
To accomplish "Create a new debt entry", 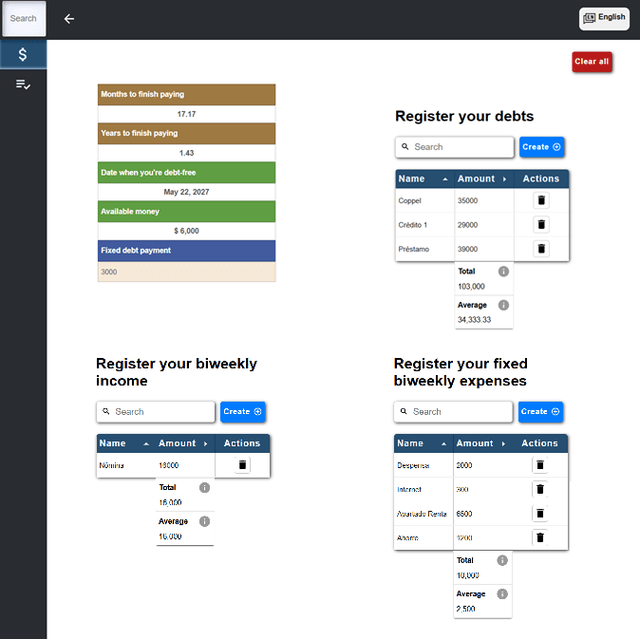I will pyautogui.click(x=542, y=147).
